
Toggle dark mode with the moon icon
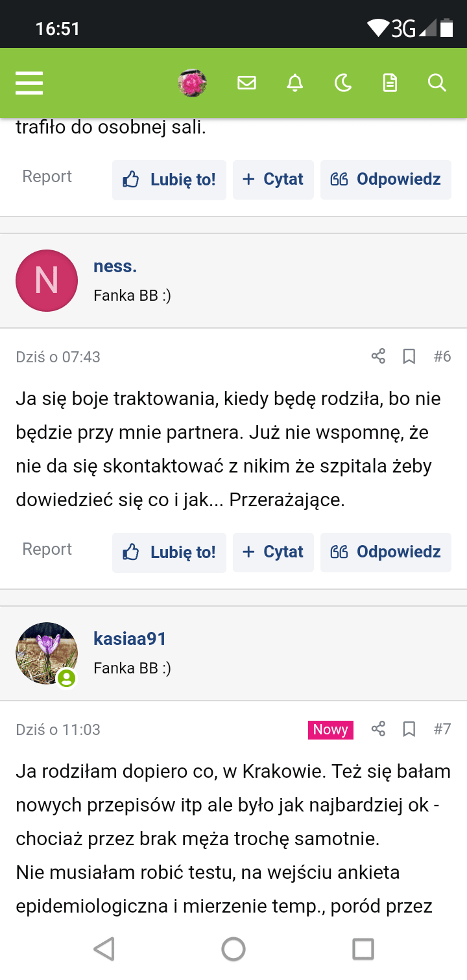click(x=342, y=83)
